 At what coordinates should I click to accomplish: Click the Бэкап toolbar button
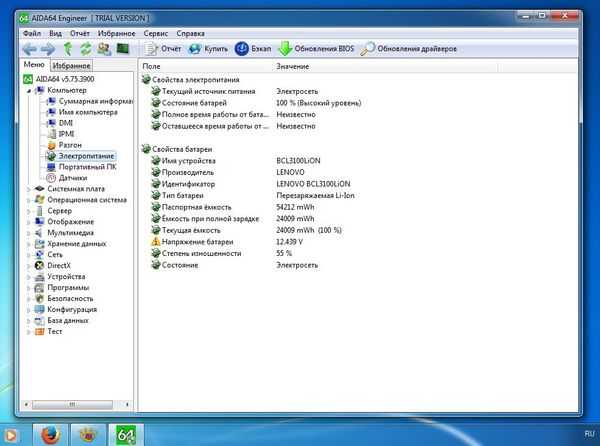coord(253,49)
